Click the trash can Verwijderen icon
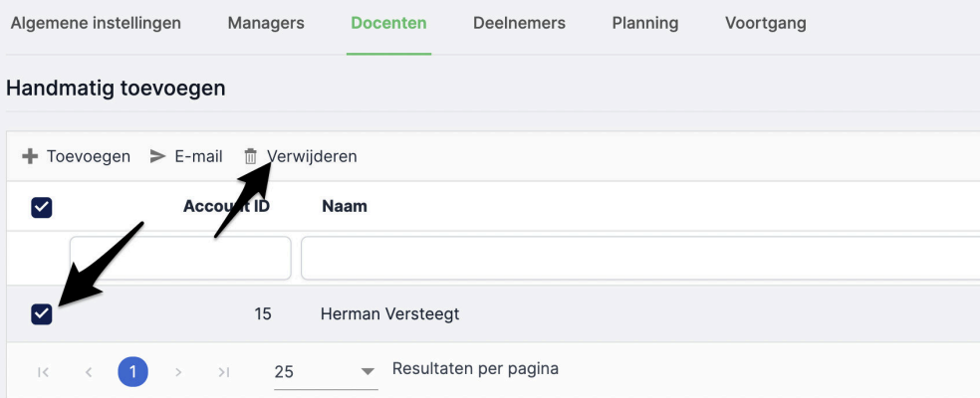Screen dimensions: 980x398 251,156
